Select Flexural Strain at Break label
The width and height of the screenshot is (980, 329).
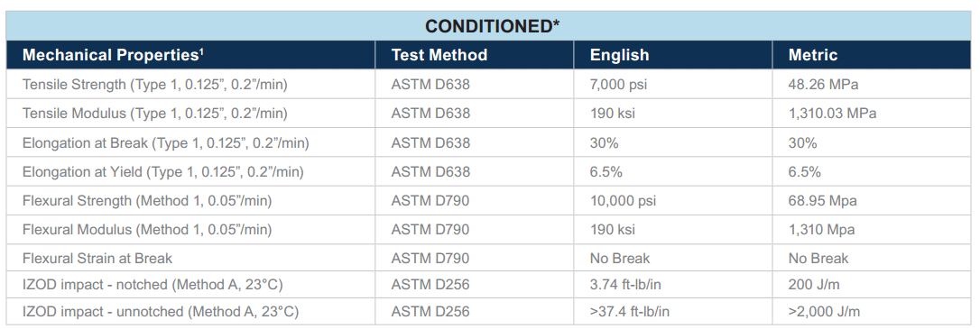click(x=97, y=258)
